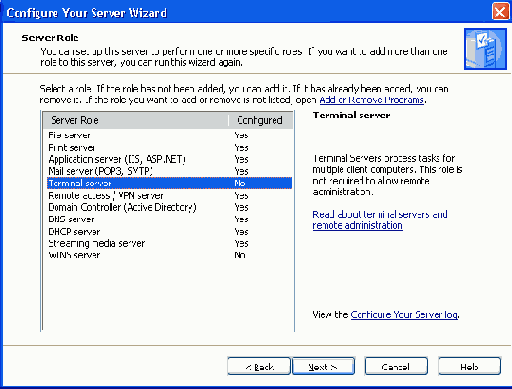512x389 pixels.
Task: Select the DNS server role
Action: tap(169, 219)
